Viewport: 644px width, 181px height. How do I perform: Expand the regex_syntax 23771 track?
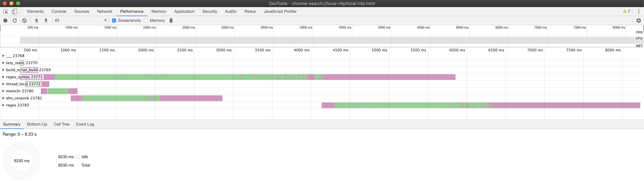click(x=3, y=77)
